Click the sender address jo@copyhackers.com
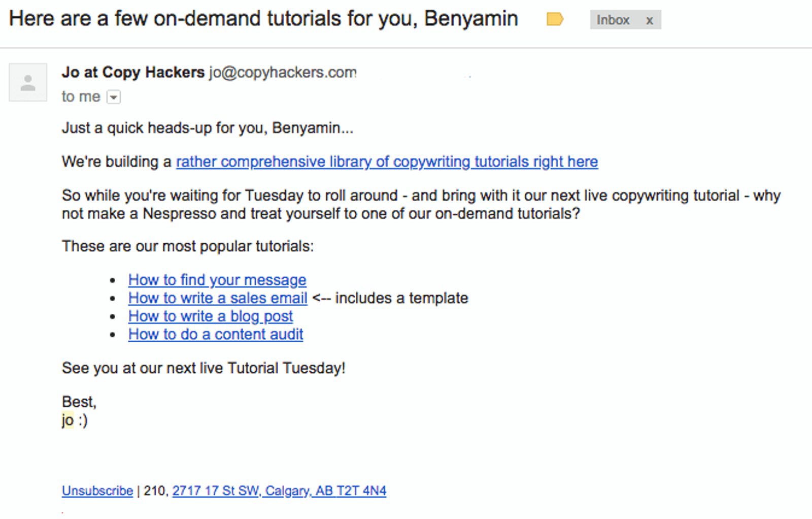This screenshot has height=519, width=812. [x=282, y=73]
